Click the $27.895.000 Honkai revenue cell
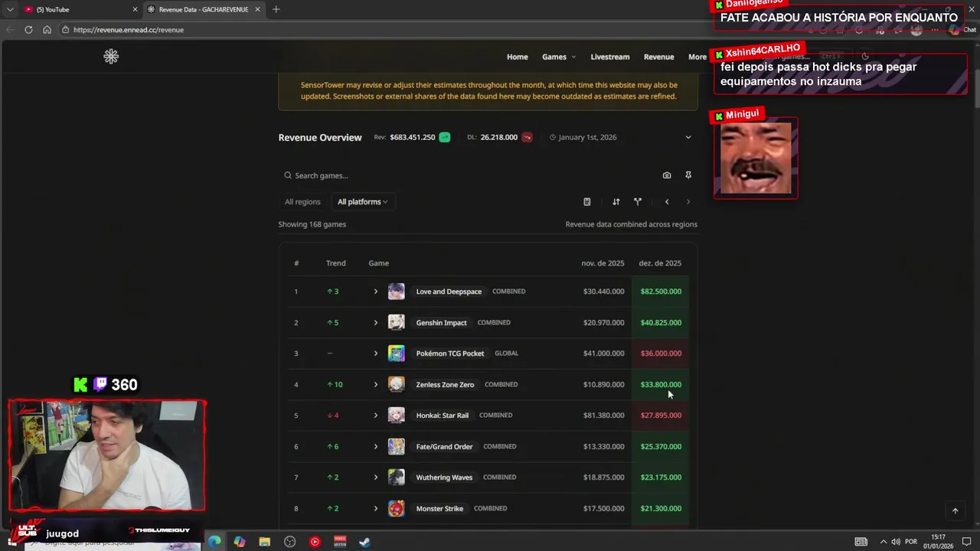Image resolution: width=980 pixels, height=551 pixels. click(x=661, y=416)
